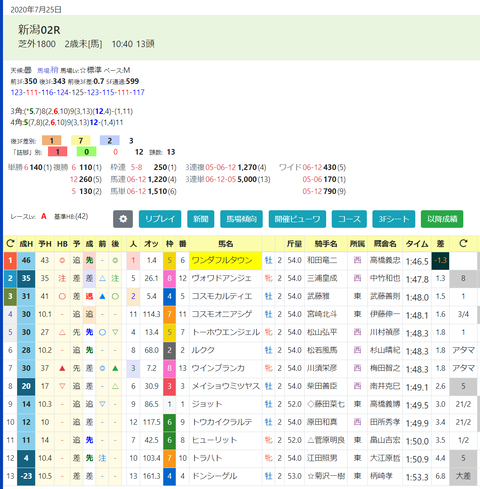Image resolution: width=480 pixels, height=489 pixels.
Task: Sort by 騎手名 column header
Action: click(x=326, y=244)
